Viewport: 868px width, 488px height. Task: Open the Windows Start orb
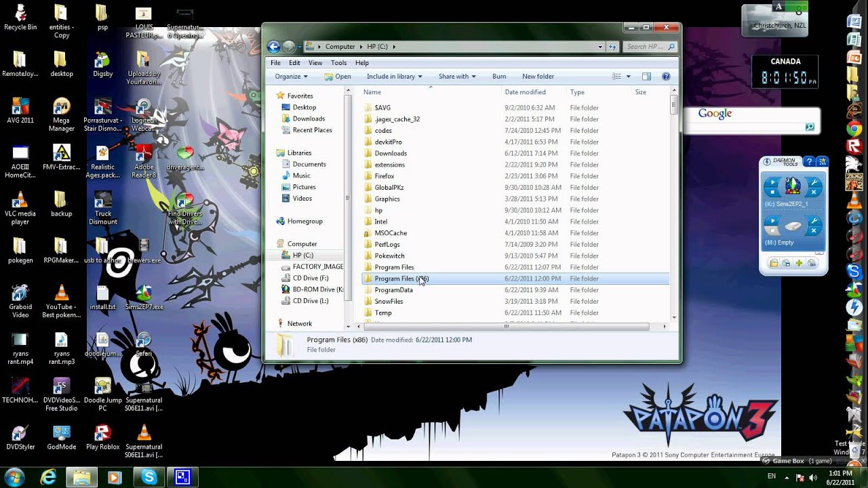tap(14, 476)
